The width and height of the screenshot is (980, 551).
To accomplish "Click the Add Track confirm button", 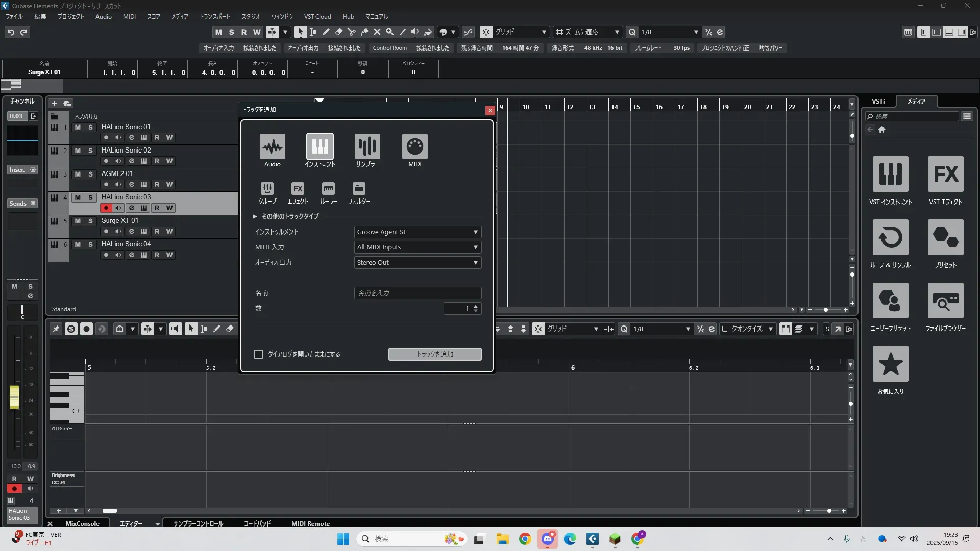I will [434, 354].
